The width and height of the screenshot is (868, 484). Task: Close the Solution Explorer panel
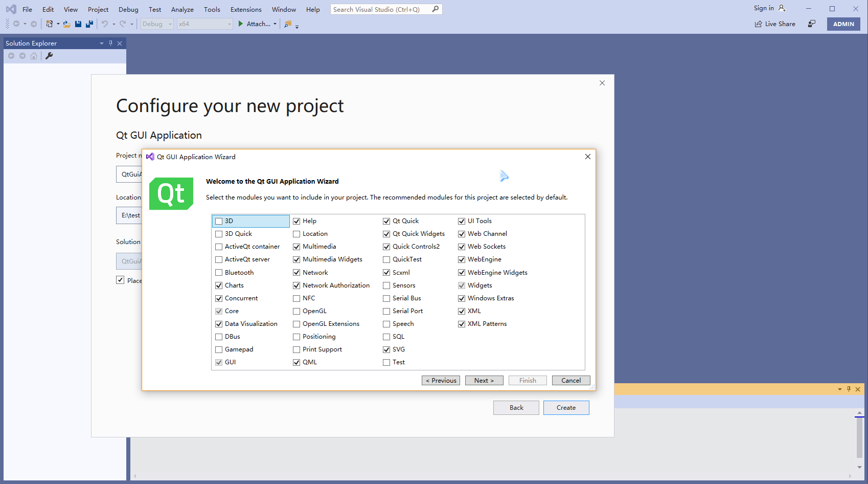coord(120,43)
